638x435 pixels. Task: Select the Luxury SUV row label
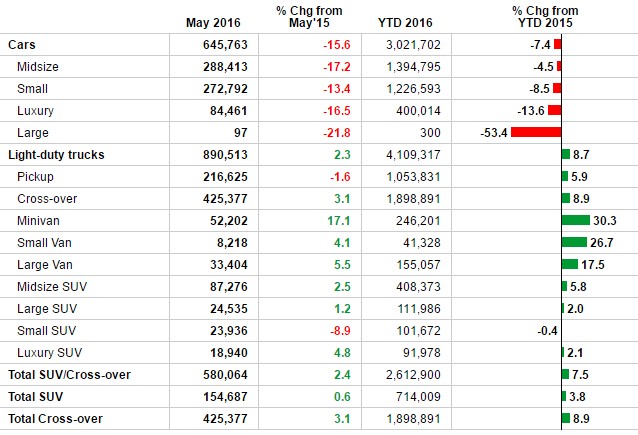click(49, 353)
